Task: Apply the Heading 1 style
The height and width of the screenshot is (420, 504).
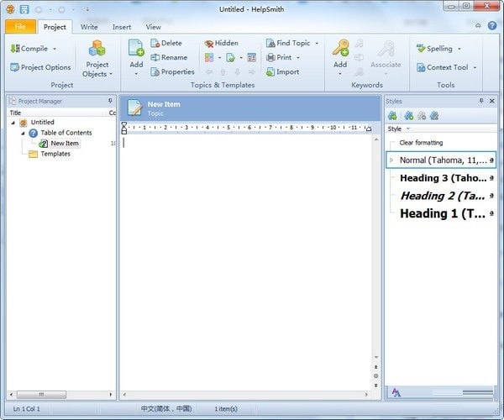Action: coord(441,213)
